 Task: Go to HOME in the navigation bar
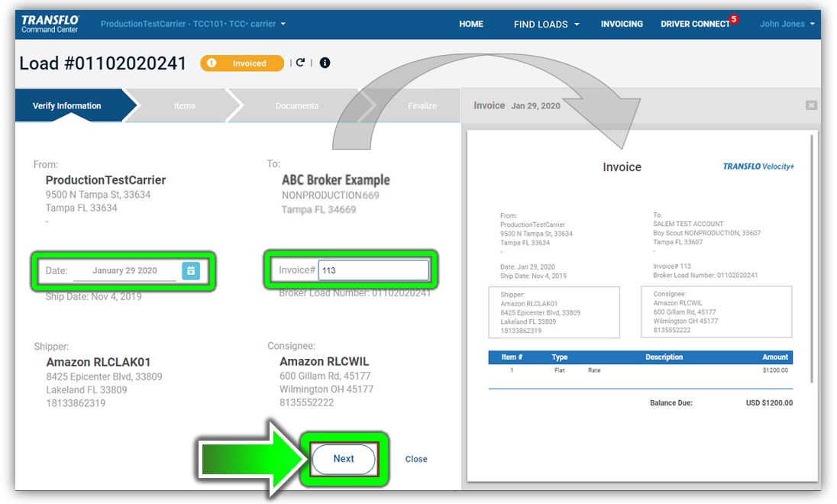[x=471, y=24]
